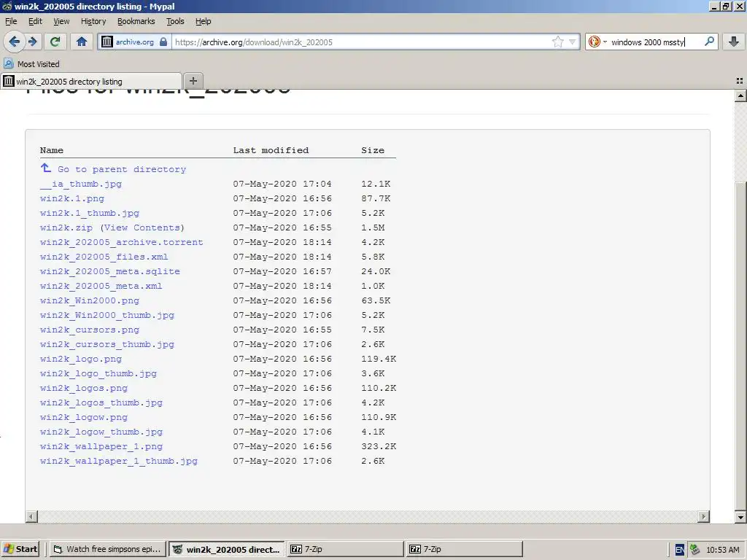The height and width of the screenshot is (560, 747).
Task: Open the __ia_thumb.jpg file link
Action: click(81, 184)
